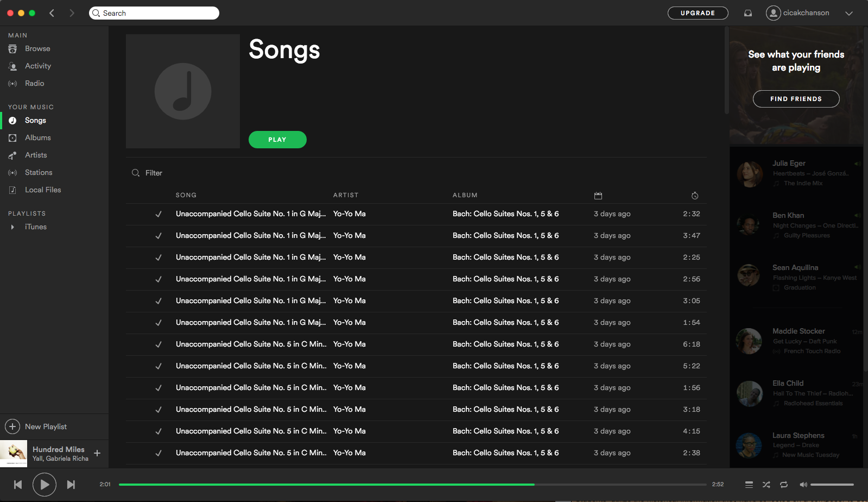868x502 pixels.
Task: Skip to next track
Action: click(x=71, y=485)
